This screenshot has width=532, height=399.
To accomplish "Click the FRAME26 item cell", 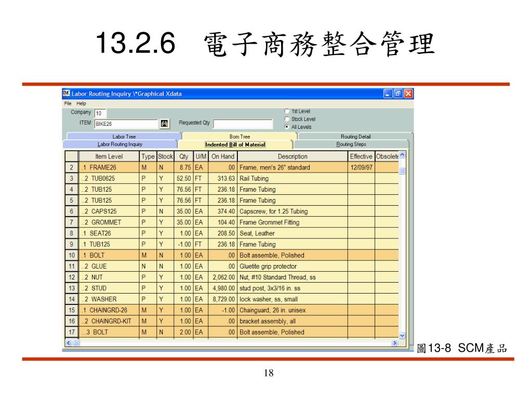I will click(109, 167).
